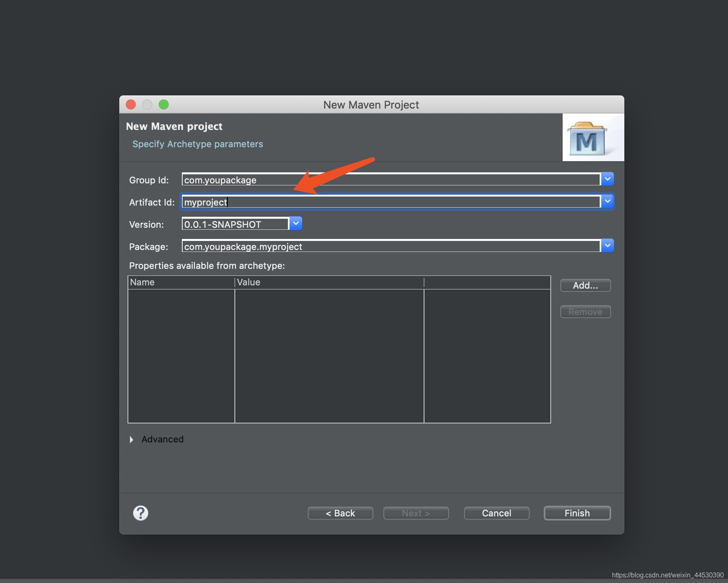Focus the Group Id text field
The width and height of the screenshot is (728, 583).
[391, 180]
